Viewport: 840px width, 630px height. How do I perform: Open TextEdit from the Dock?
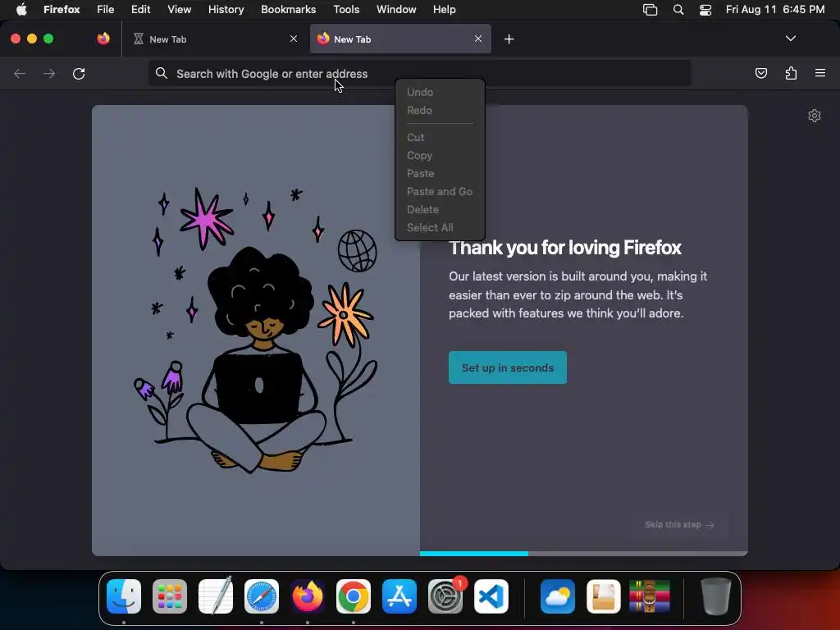(x=216, y=596)
